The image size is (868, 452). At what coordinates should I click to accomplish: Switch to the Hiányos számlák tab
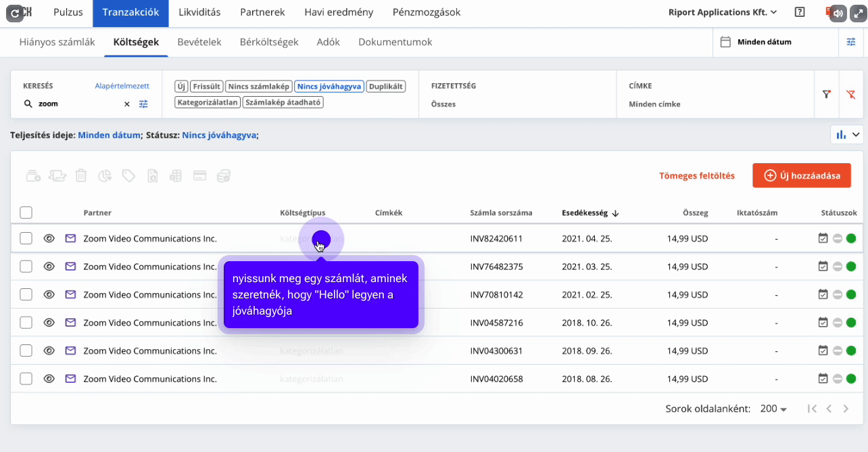pyautogui.click(x=57, y=42)
